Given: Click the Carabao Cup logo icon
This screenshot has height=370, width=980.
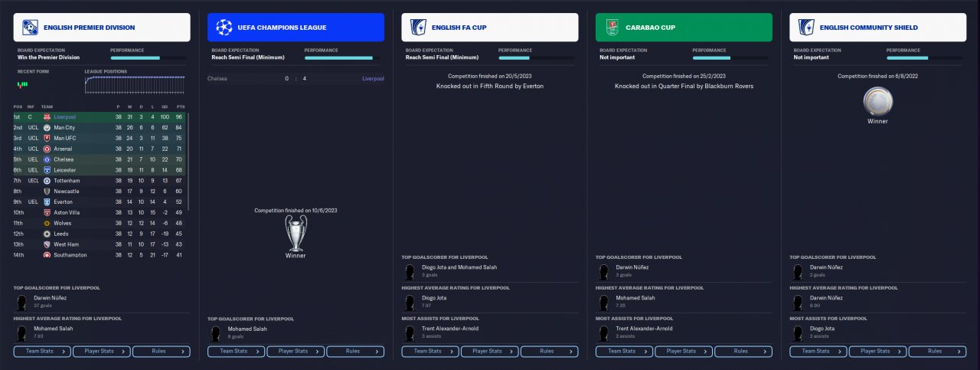Looking at the screenshot, I should 612,28.
